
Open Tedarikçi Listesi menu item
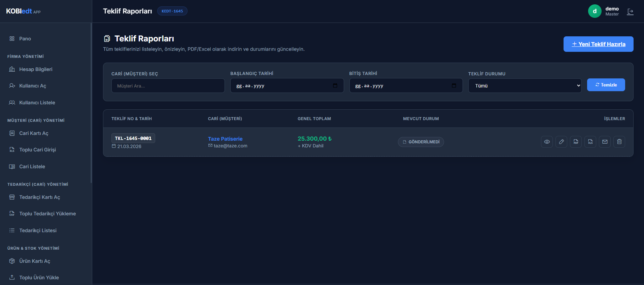[x=38, y=230]
